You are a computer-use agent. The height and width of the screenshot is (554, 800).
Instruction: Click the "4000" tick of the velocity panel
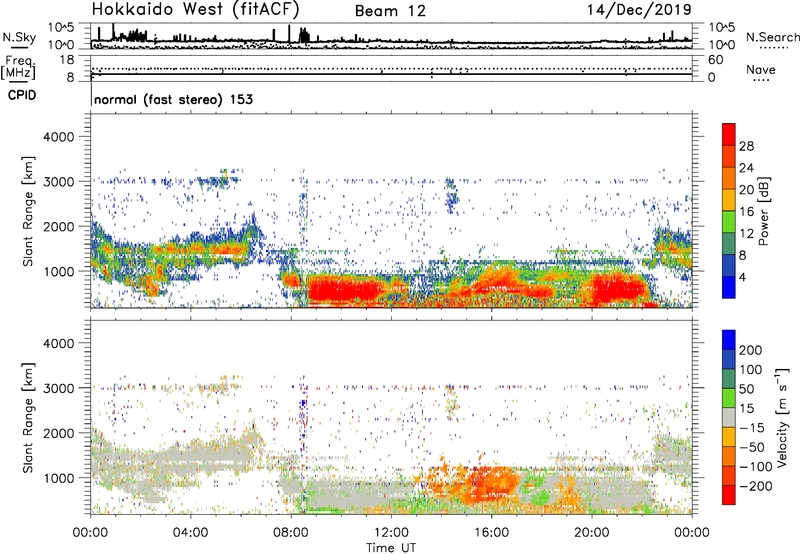pos(58,343)
